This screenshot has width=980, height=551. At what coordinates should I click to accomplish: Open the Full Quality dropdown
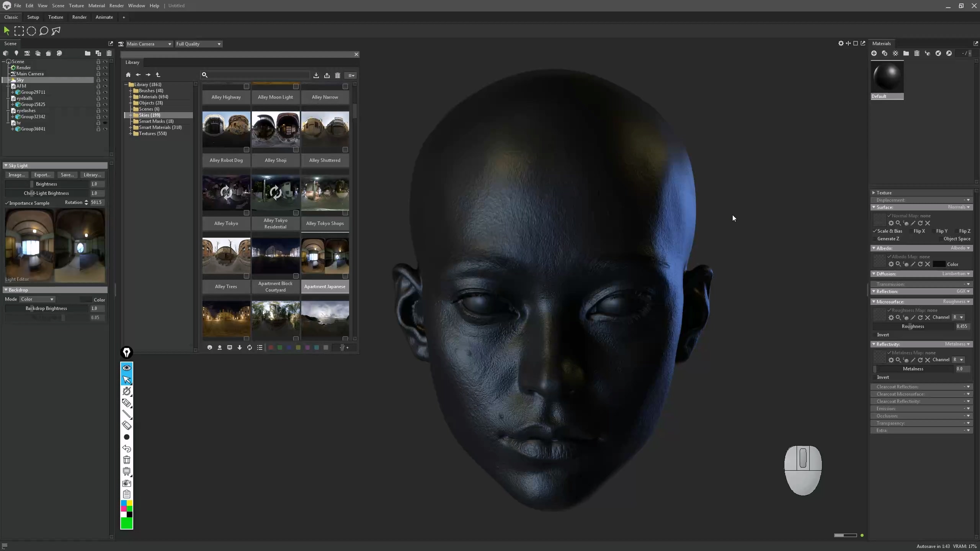pos(198,44)
